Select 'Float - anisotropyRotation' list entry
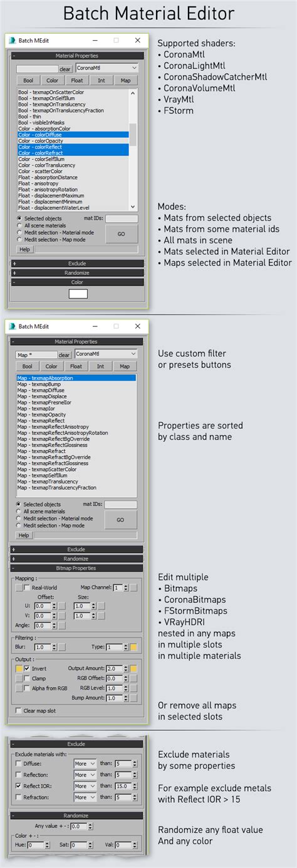 (x=73, y=190)
